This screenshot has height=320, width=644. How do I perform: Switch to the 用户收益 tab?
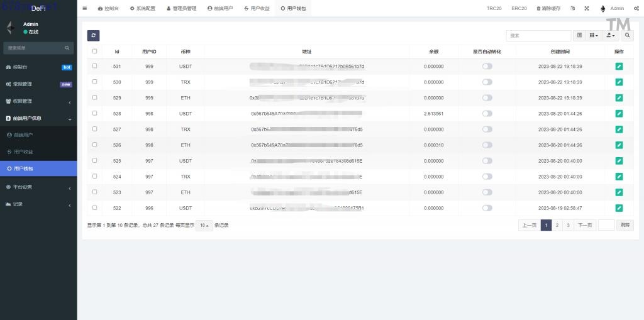coord(257,8)
